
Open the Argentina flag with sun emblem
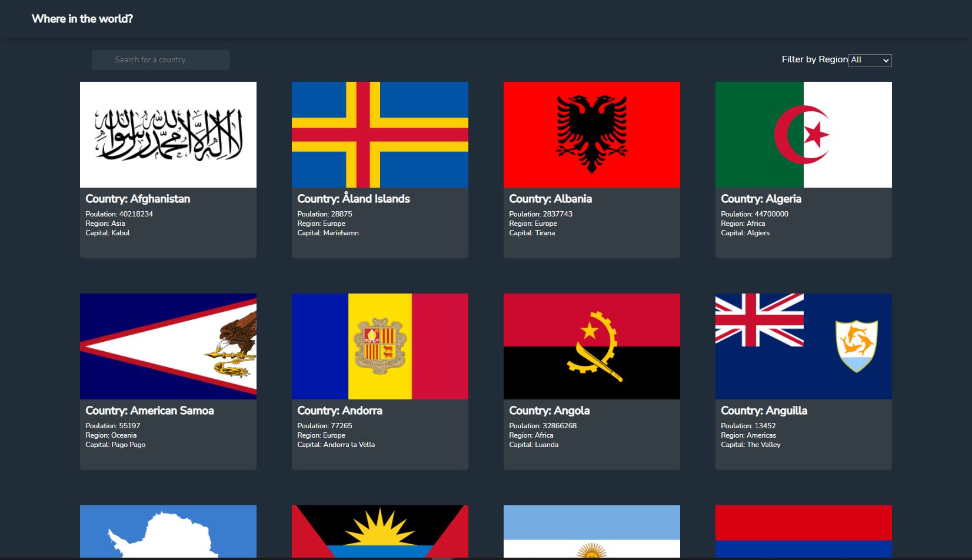592,532
